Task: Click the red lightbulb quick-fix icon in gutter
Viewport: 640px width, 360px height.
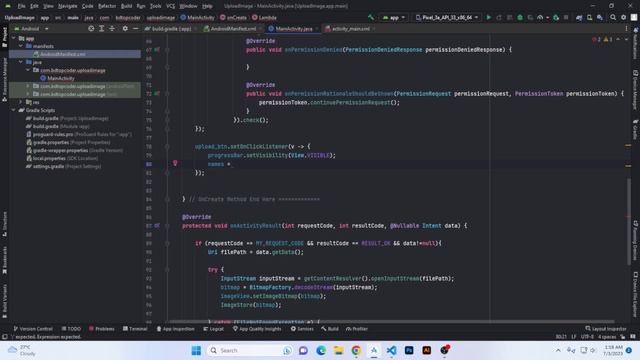Action: [x=175, y=163]
